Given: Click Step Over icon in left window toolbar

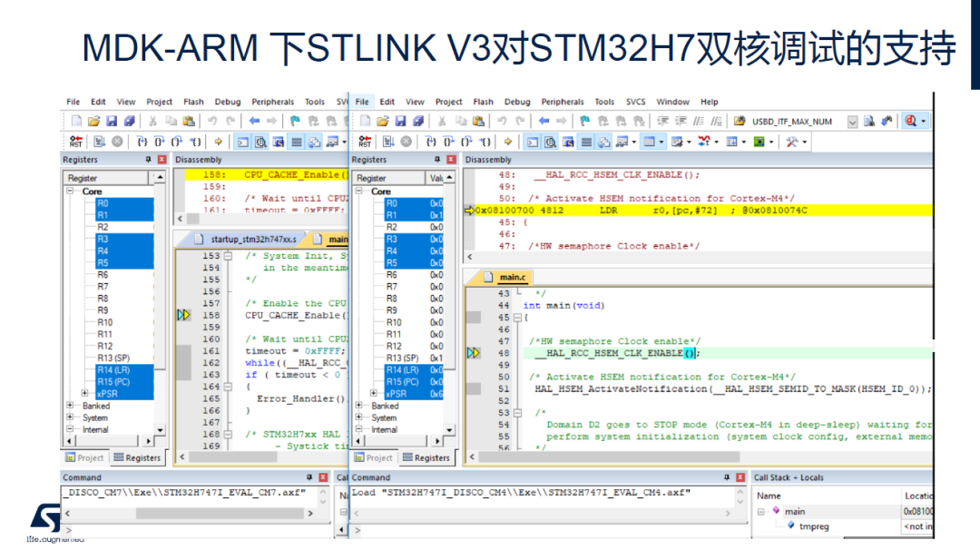Looking at the screenshot, I should tap(160, 142).
